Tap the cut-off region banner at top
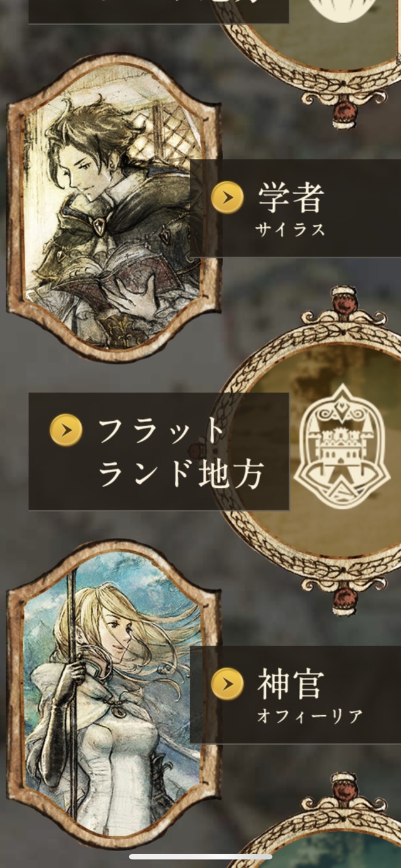Image resolution: width=401 pixels, height=868 pixels. click(x=159, y=11)
